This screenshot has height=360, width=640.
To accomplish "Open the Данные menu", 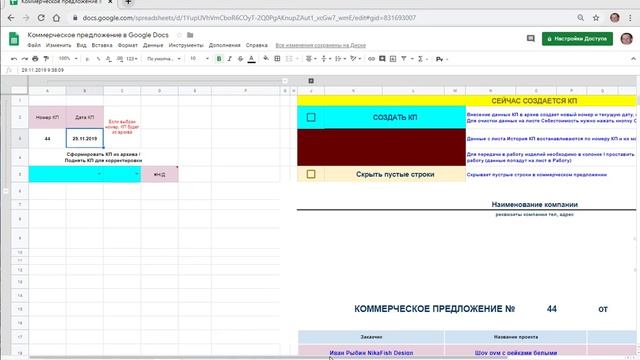I will pos(153,45).
